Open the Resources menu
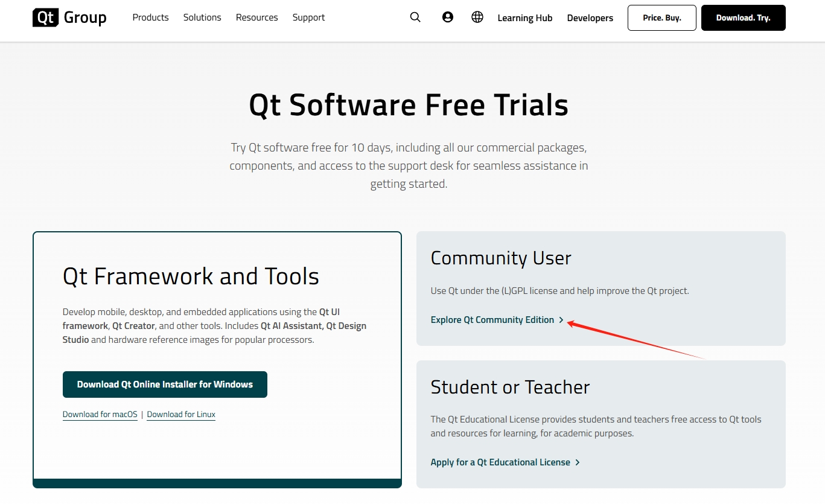The width and height of the screenshot is (825, 504). pos(257,18)
